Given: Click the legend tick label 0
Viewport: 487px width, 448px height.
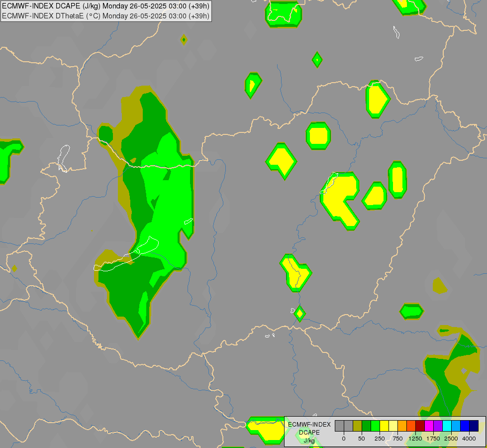Looking at the screenshot, I should [x=344, y=439].
